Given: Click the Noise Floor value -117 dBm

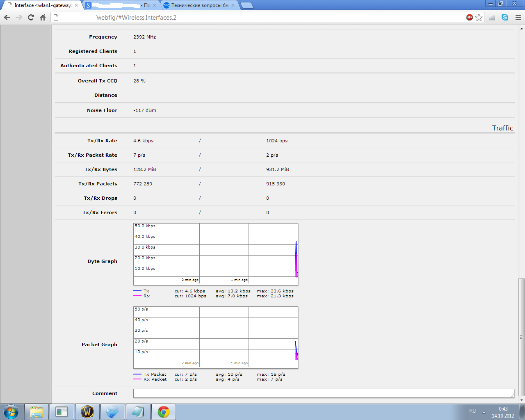Looking at the screenshot, I should [x=145, y=110].
